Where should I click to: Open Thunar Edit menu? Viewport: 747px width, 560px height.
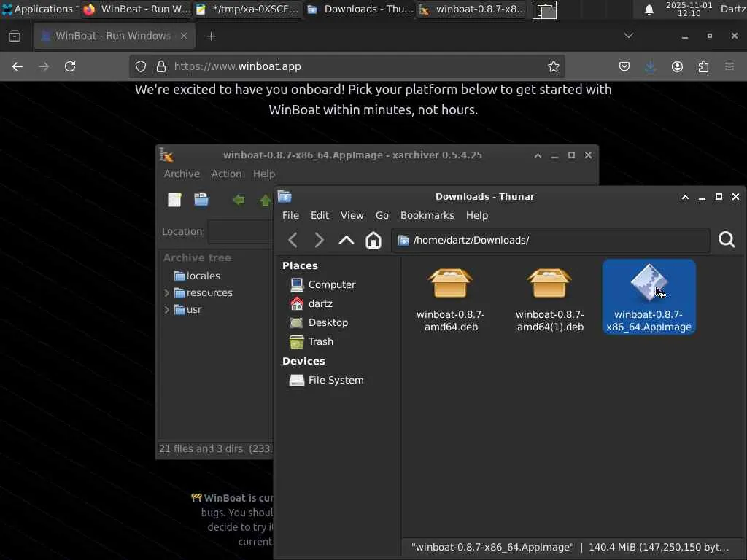pos(320,215)
